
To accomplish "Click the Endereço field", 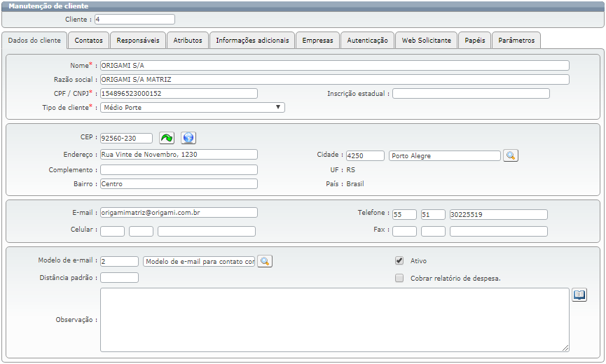I will click(179, 155).
